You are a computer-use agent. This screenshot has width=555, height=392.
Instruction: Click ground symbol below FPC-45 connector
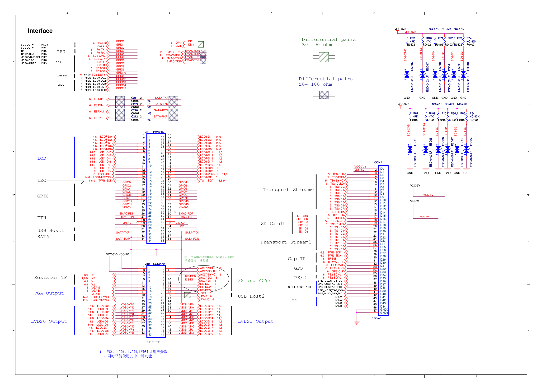point(357,323)
